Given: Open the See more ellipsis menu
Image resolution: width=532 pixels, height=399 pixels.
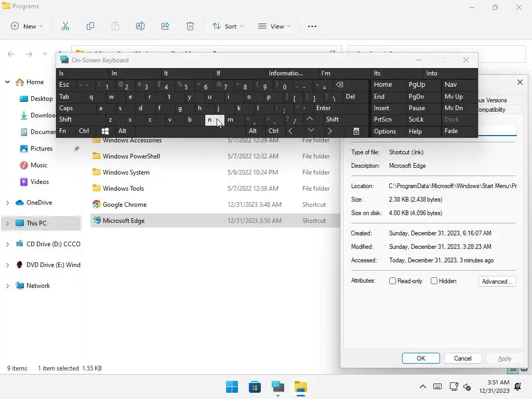Looking at the screenshot, I should coord(312,26).
